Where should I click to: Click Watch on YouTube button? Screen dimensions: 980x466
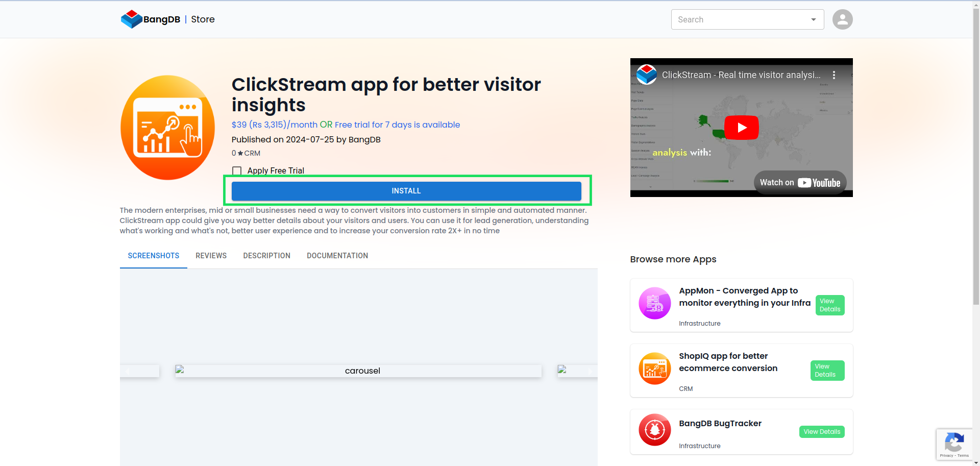800,183
